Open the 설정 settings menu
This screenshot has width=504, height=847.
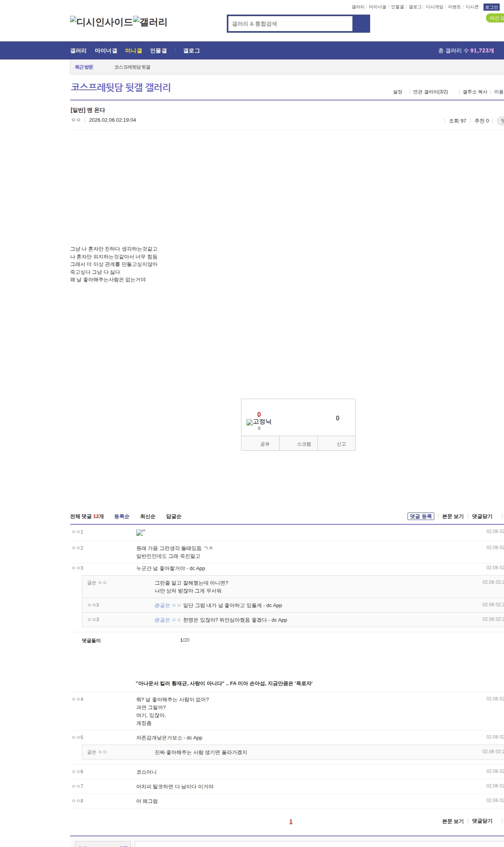[397, 92]
